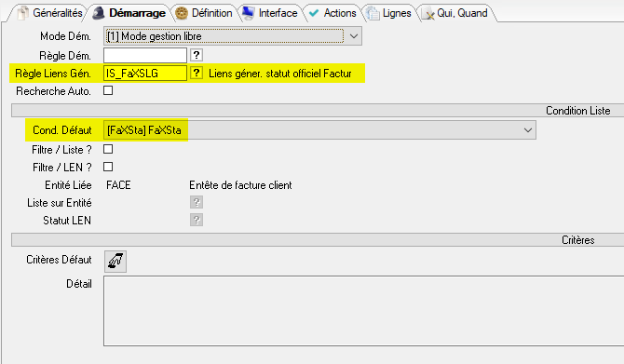
Task: Enable the Filtre / LEN ? checkbox
Action: tap(108, 167)
